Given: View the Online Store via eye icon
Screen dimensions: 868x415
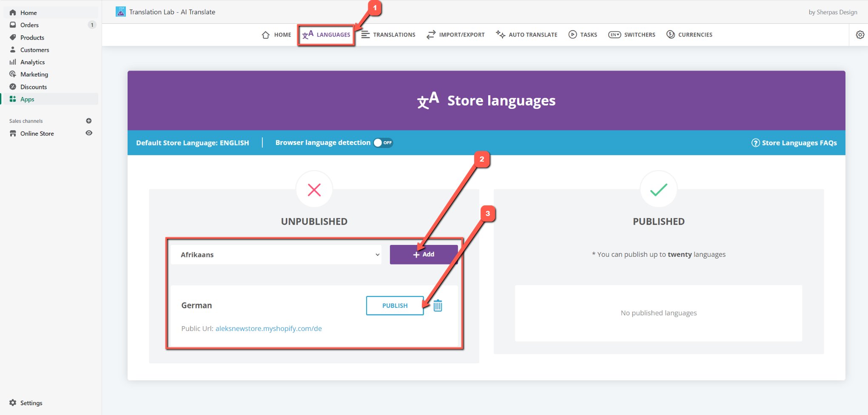Looking at the screenshot, I should 89,133.
